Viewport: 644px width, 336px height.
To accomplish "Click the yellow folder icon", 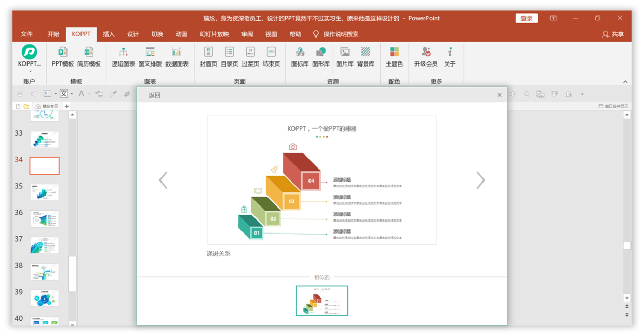I will (x=26, y=106).
